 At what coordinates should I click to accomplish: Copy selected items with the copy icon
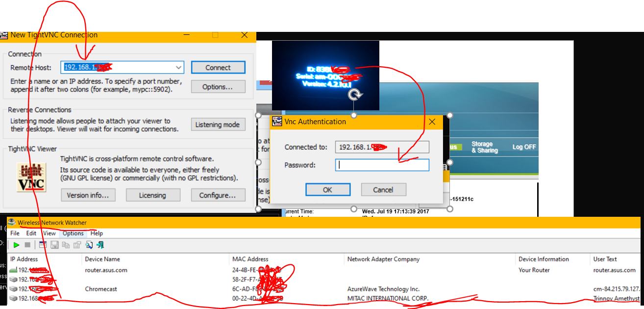pyautogui.click(x=66, y=245)
